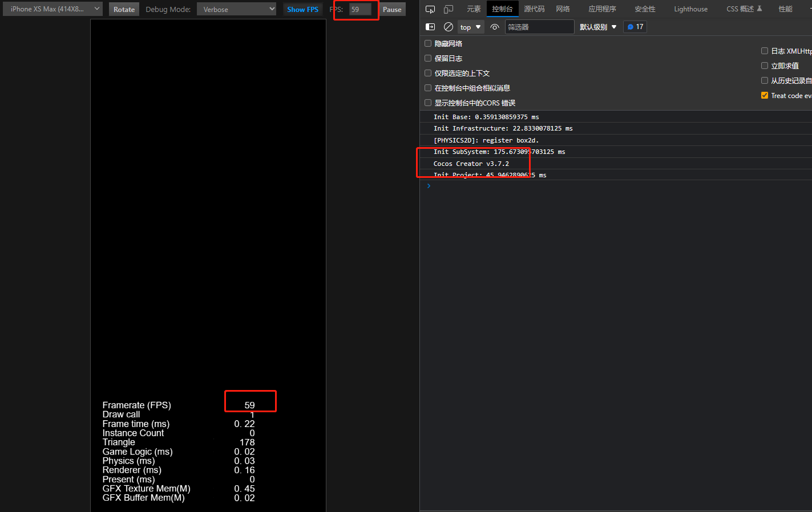Image resolution: width=812 pixels, height=512 pixels.
Task: Switch to the 控制台 tab
Action: pos(502,9)
